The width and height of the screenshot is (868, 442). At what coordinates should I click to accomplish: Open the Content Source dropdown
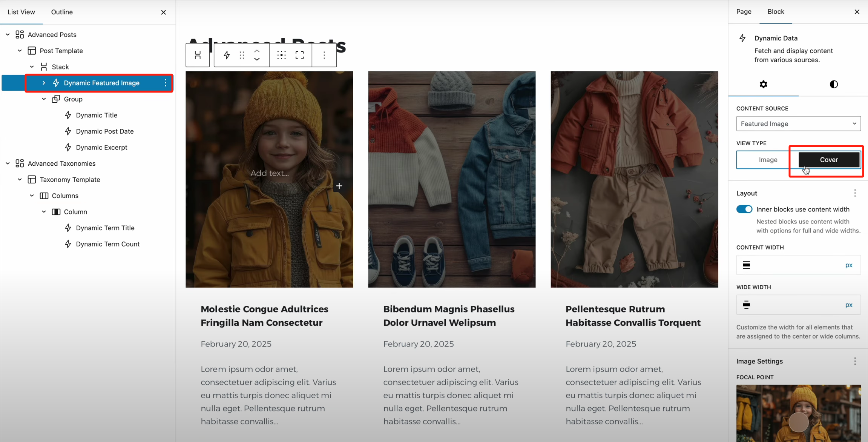click(798, 124)
